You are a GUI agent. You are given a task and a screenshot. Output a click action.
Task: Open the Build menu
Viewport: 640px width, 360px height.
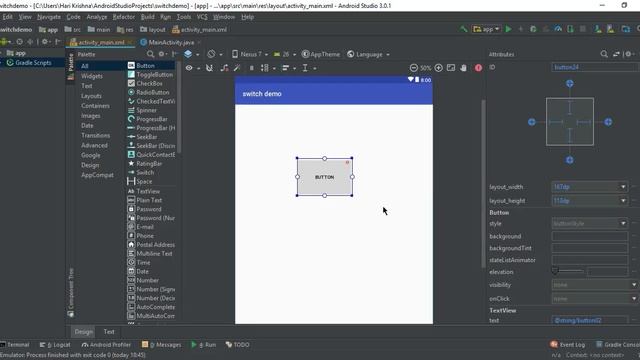coord(147,17)
